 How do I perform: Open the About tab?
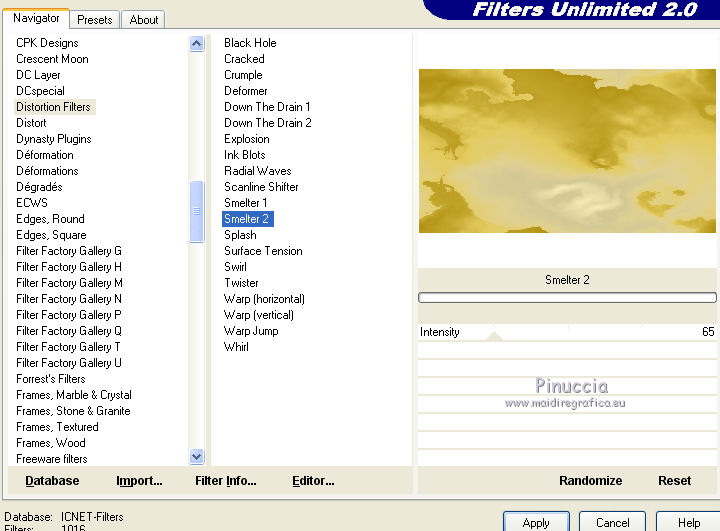144,20
